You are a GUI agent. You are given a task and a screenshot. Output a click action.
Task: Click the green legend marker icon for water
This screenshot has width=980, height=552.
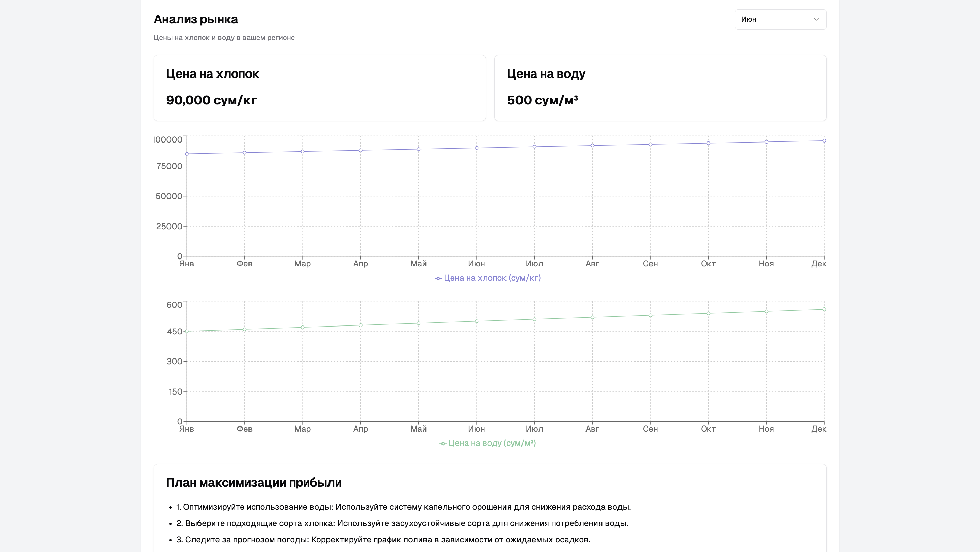443,444
